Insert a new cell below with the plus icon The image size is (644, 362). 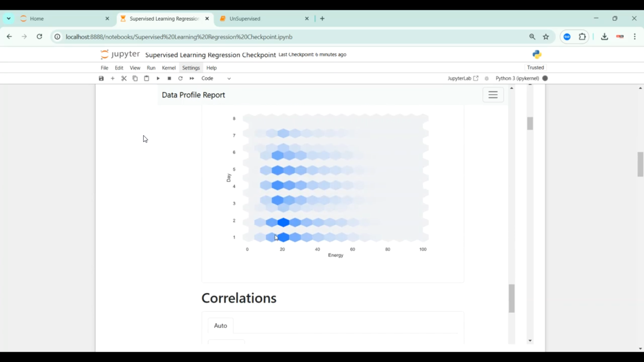tap(113, 78)
